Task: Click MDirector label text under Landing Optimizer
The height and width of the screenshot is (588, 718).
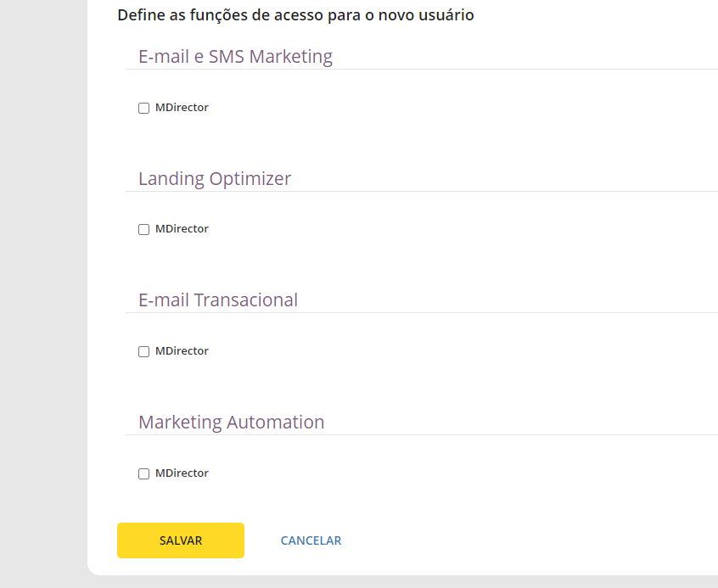Action: (x=182, y=229)
